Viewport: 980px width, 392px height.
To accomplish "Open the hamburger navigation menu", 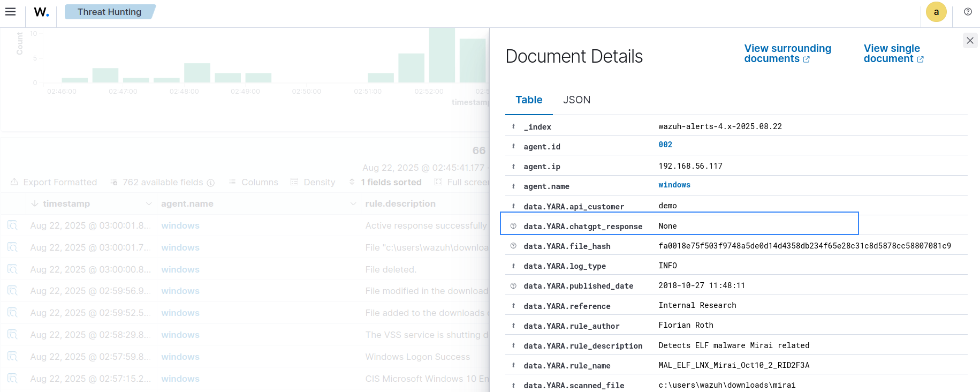I will pyautogui.click(x=10, y=12).
